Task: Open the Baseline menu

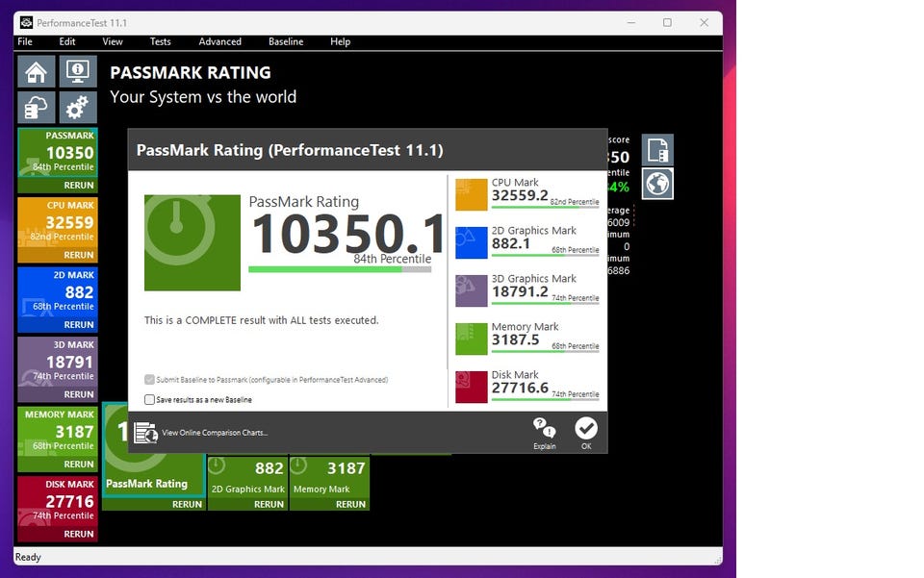Action: pos(286,41)
